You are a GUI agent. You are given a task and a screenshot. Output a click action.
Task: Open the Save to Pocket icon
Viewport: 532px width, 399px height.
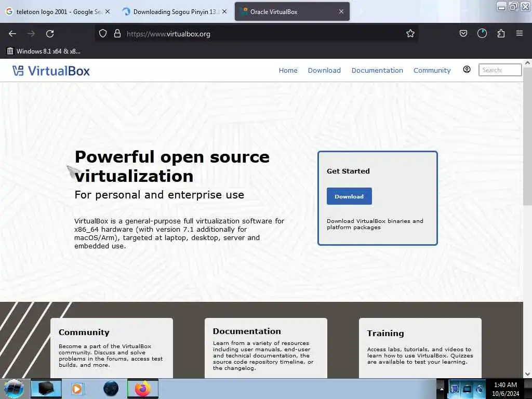(x=463, y=33)
